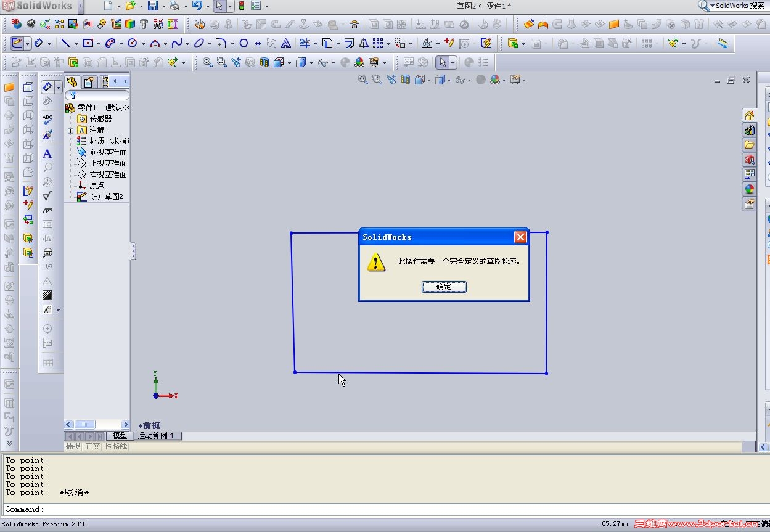The height and width of the screenshot is (532, 770).
Task: Toggle the Select cursor tool in title bar
Action: tap(219, 6)
